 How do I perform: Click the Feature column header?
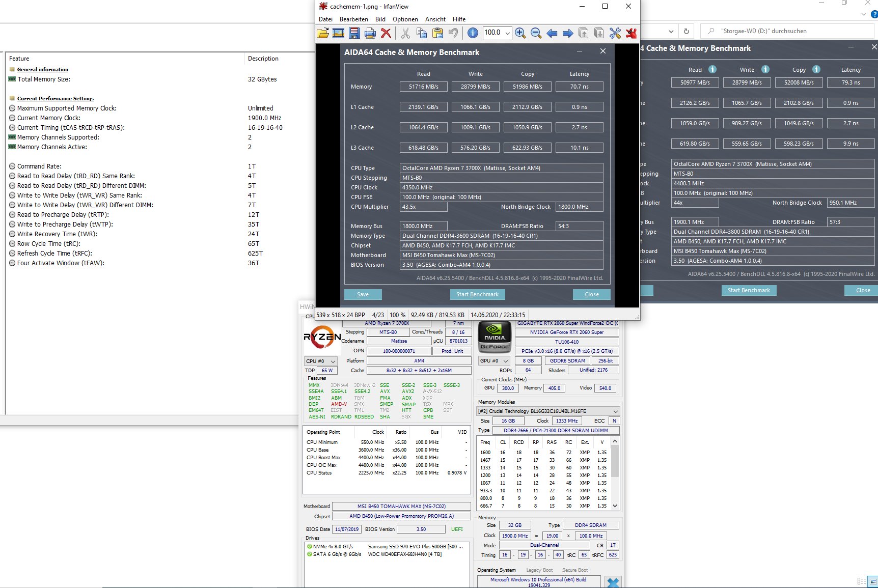[125, 59]
